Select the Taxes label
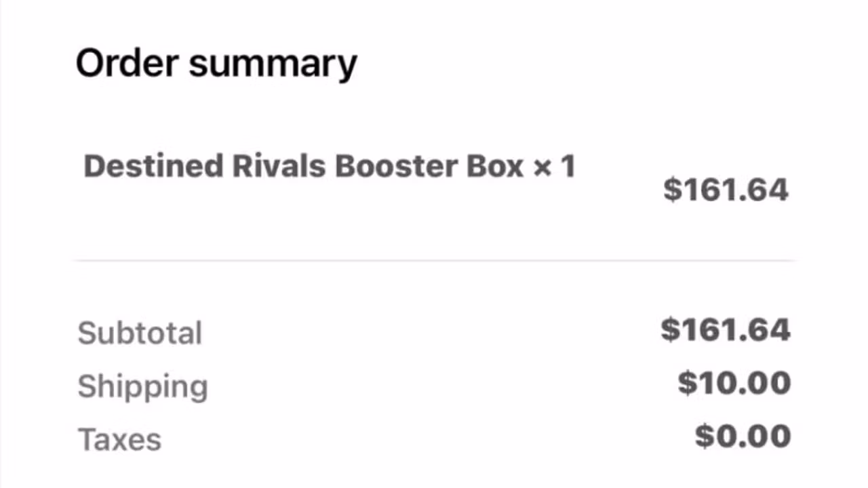 tap(119, 440)
